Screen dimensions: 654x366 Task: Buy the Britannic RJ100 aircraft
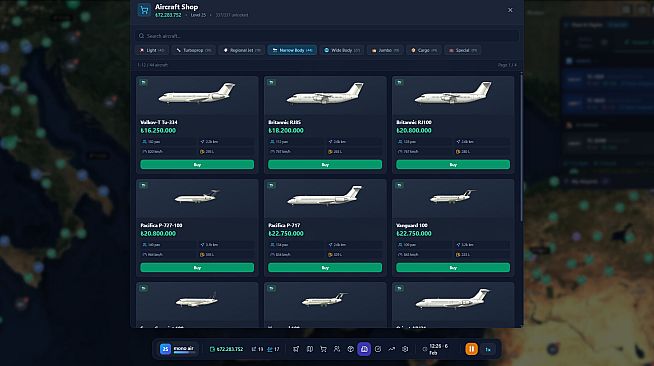(453, 165)
